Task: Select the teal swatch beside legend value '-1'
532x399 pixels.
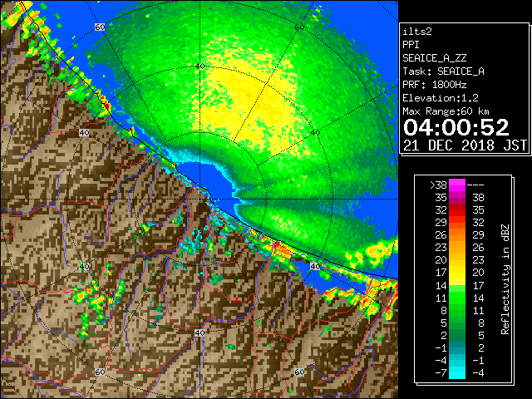Action: pos(457,347)
